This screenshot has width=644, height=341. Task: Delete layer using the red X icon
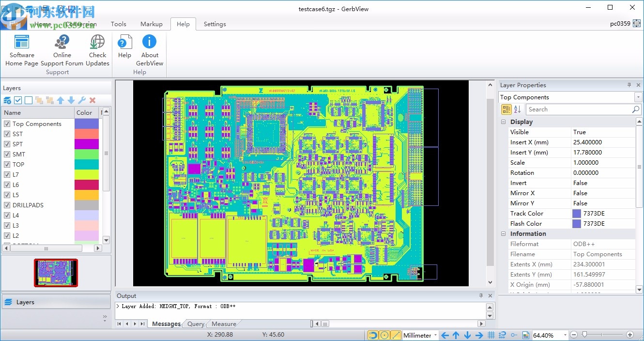point(92,100)
